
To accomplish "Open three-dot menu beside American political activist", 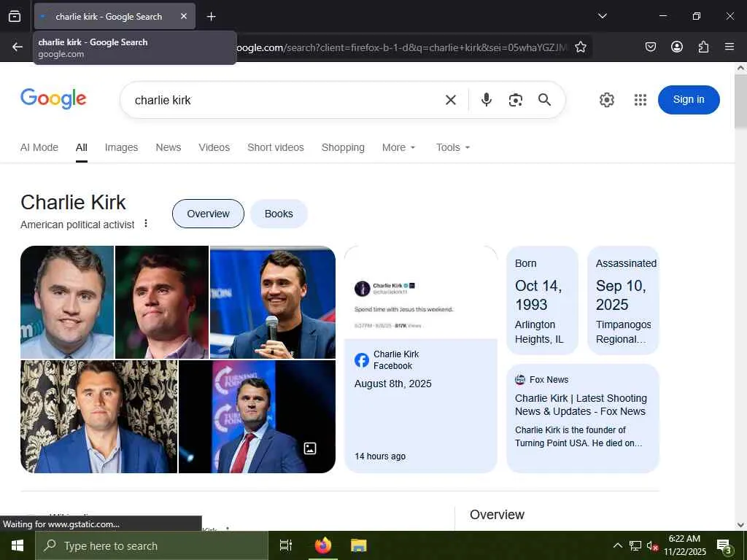I will [x=146, y=223].
